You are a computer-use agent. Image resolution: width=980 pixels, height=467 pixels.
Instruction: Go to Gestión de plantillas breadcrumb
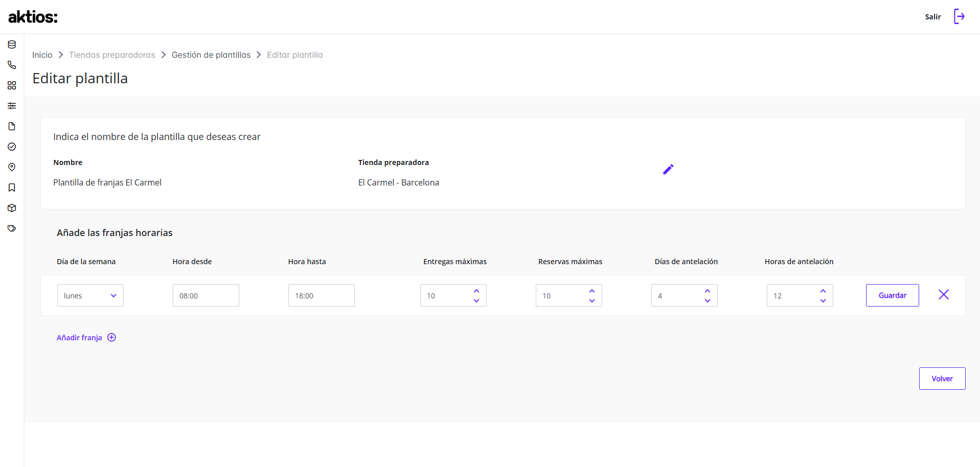coord(211,55)
